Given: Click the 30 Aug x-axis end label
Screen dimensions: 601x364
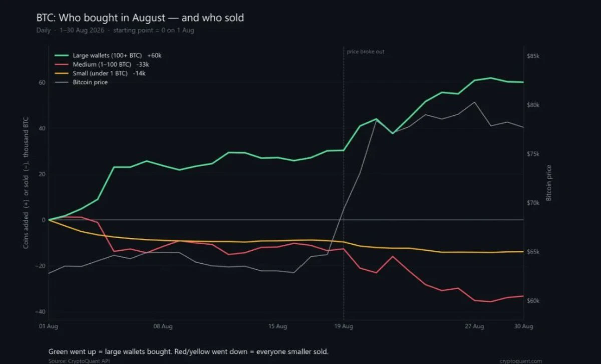Looking at the screenshot, I should tap(524, 326).
